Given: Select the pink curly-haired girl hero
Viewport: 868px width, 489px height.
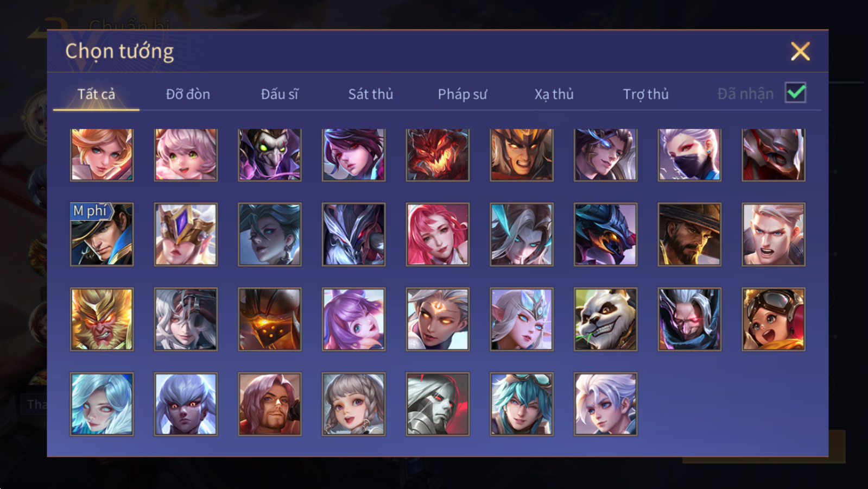Looking at the screenshot, I should (186, 154).
